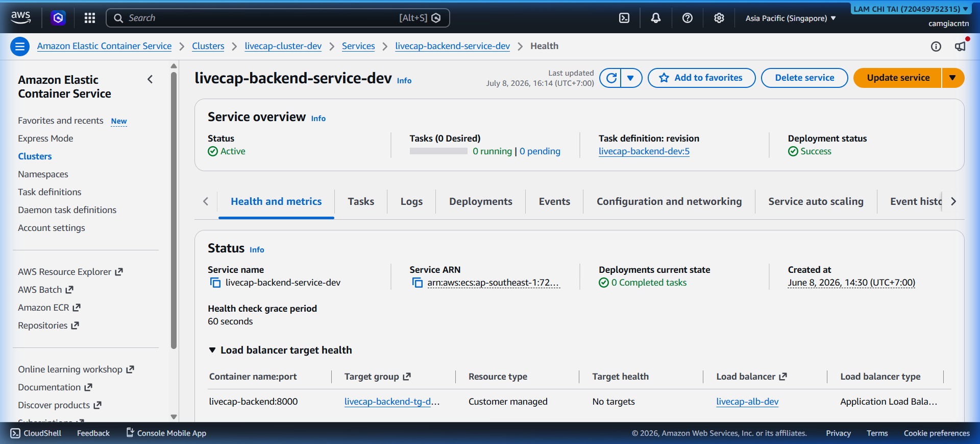Open Express Mode in sidebar
Viewport: 980px width, 444px height.
(45, 138)
